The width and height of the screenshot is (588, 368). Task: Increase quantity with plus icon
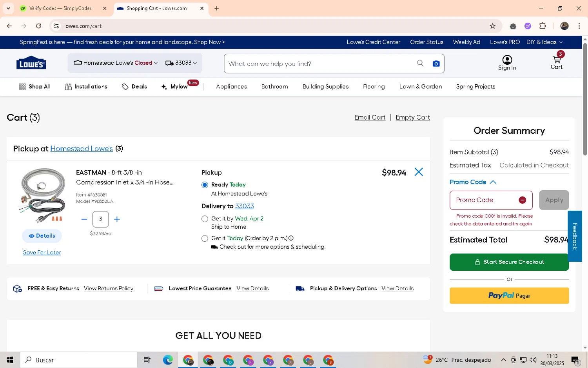117,219
